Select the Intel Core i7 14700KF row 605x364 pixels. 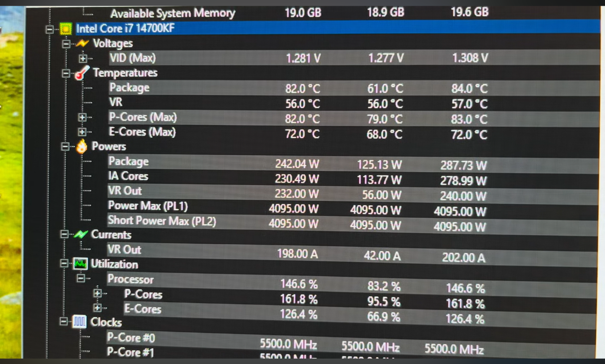point(337,28)
